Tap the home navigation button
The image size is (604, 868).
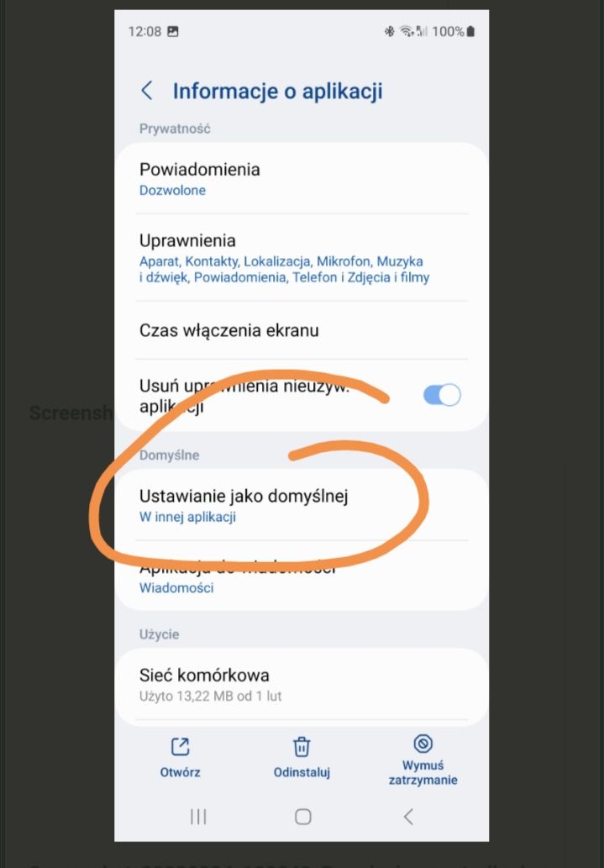[x=302, y=817]
